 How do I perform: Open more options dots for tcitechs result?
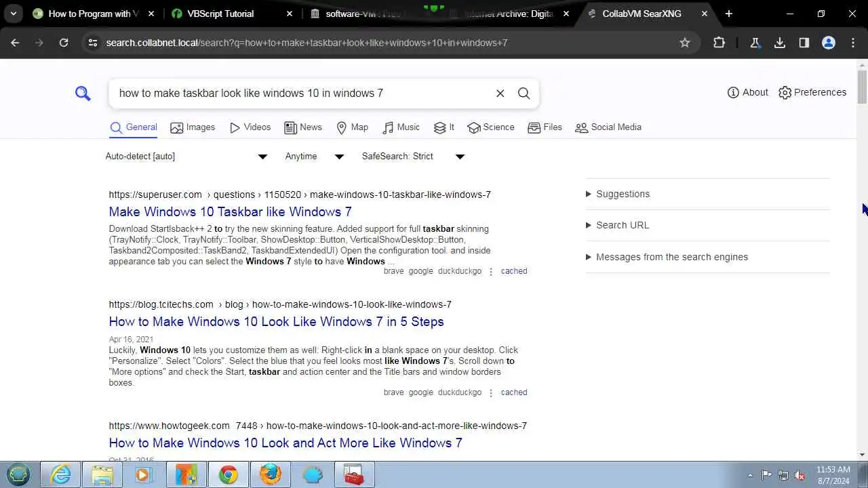[491, 392]
